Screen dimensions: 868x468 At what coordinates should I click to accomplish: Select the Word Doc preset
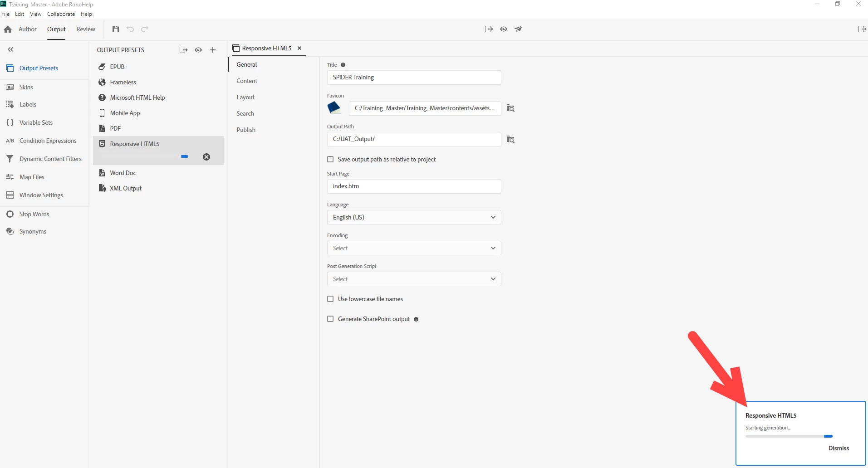click(x=158, y=173)
